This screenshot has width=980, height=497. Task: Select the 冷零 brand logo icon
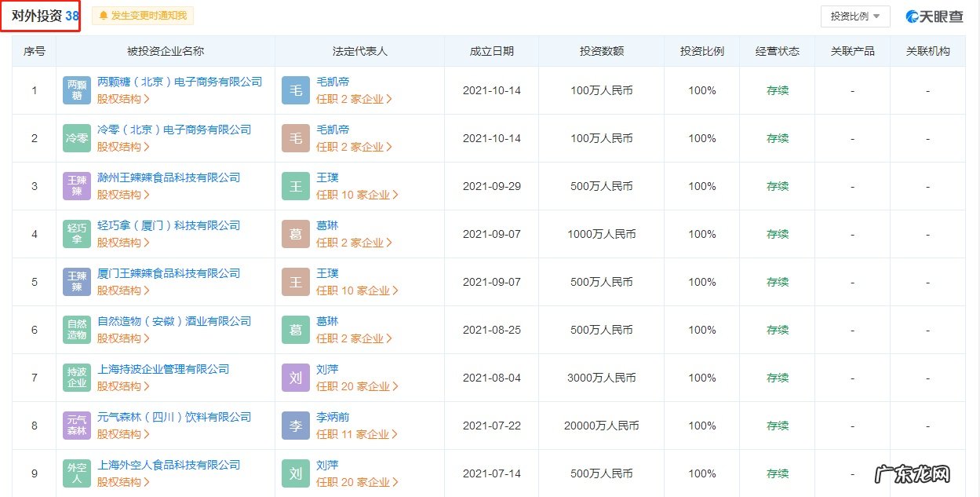(76, 137)
